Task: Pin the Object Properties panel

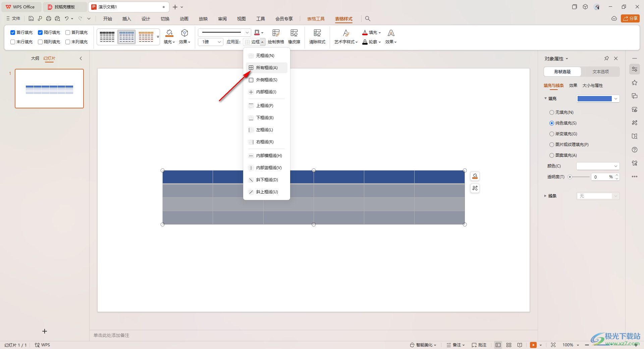Action: 606,58
